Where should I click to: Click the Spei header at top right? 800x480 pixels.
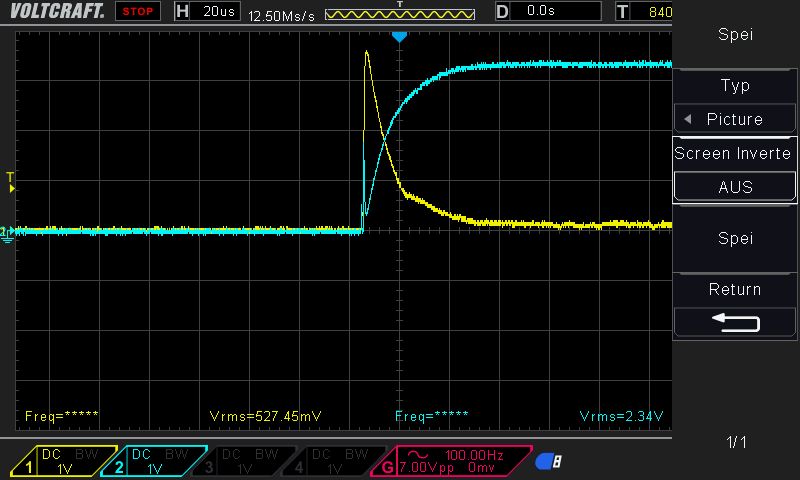coord(735,34)
